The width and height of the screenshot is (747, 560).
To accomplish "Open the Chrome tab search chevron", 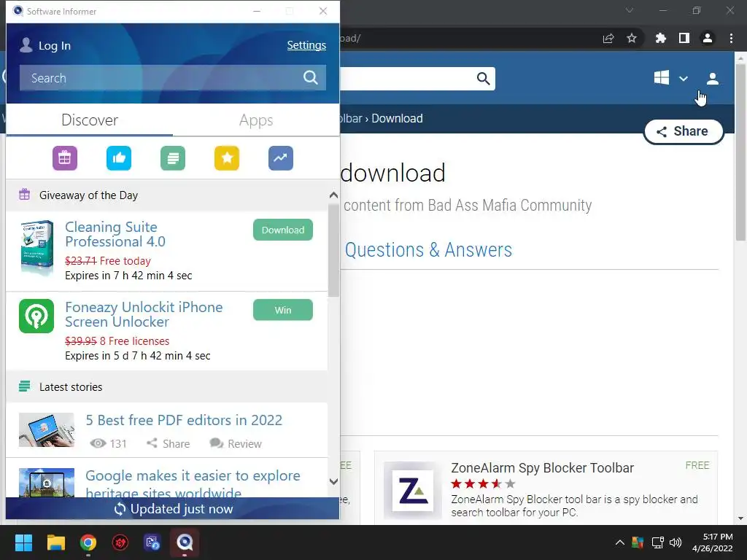I will coord(630,10).
